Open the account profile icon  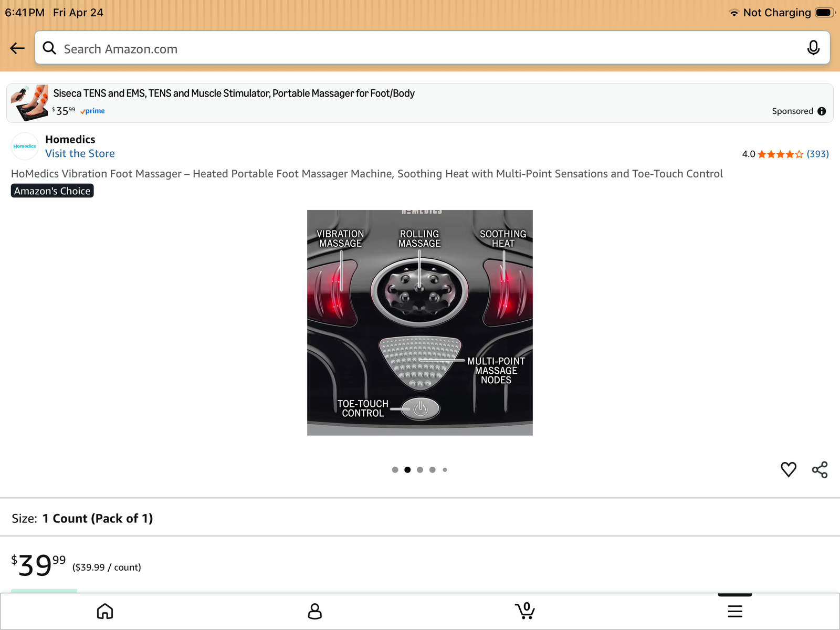[x=315, y=611]
